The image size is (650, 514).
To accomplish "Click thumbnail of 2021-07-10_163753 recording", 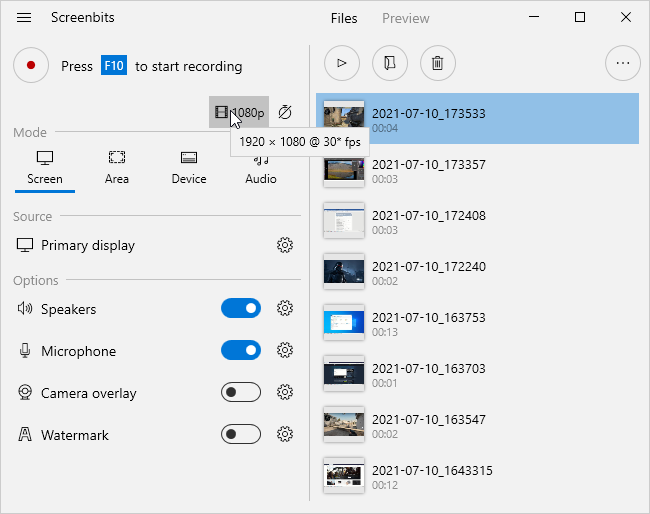I will pyautogui.click(x=344, y=322).
